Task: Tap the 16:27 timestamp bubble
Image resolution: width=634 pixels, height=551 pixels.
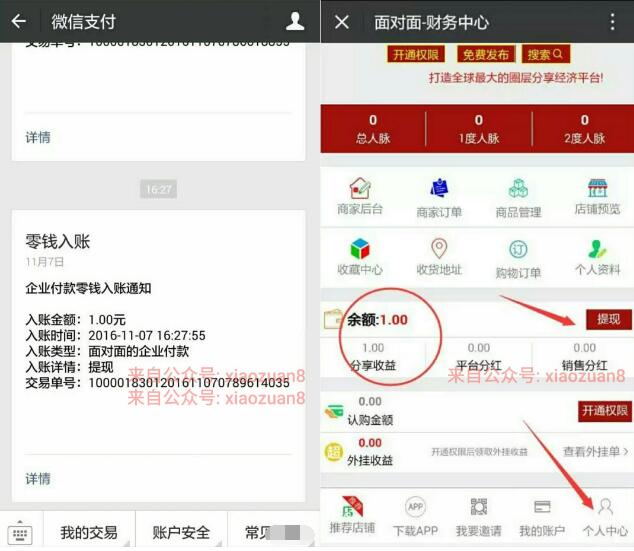Action: [x=158, y=189]
